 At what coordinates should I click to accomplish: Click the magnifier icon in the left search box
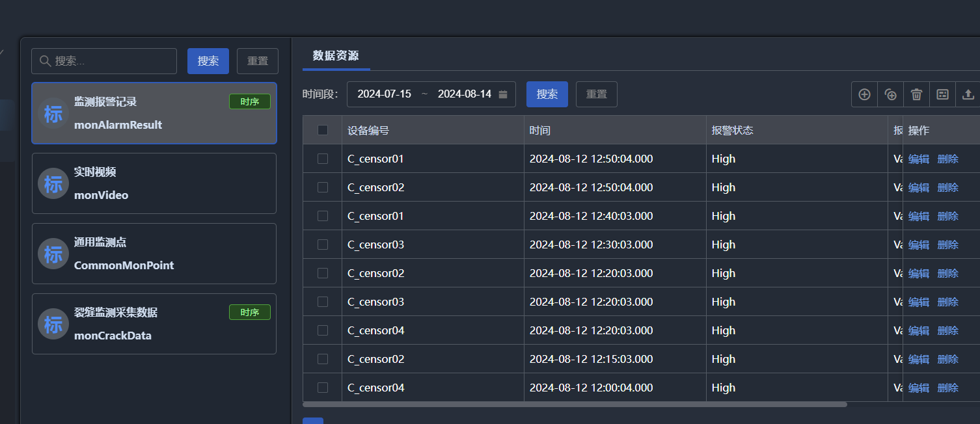point(46,60)
